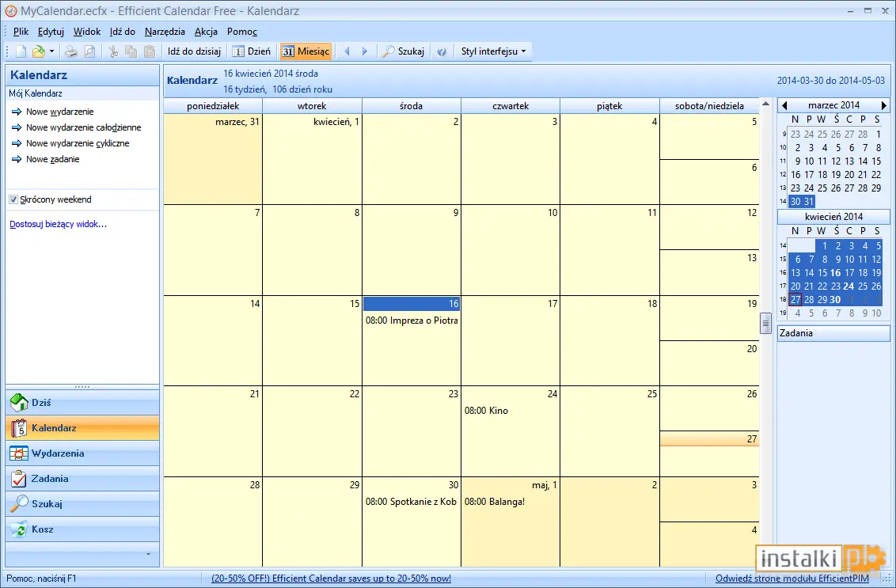Click the Mój Kalendarz heading
The height and width of the screenshot is (588, 896).
36,93
